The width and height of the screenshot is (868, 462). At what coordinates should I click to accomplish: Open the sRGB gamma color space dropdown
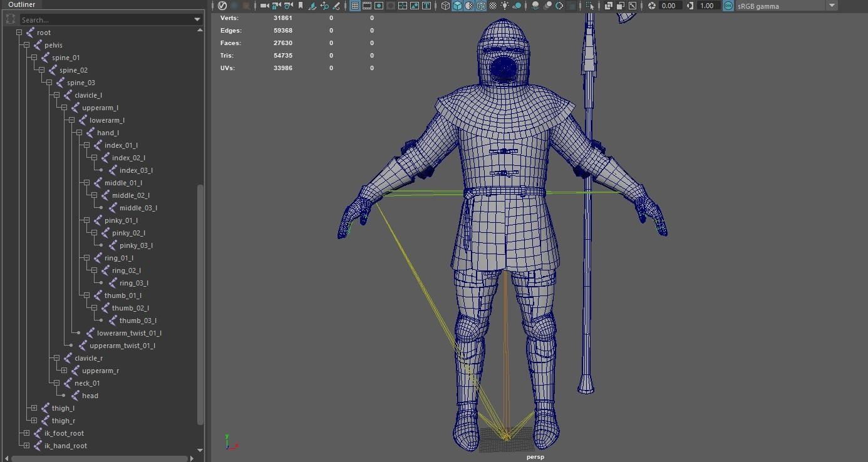click(x=832, y=6)
